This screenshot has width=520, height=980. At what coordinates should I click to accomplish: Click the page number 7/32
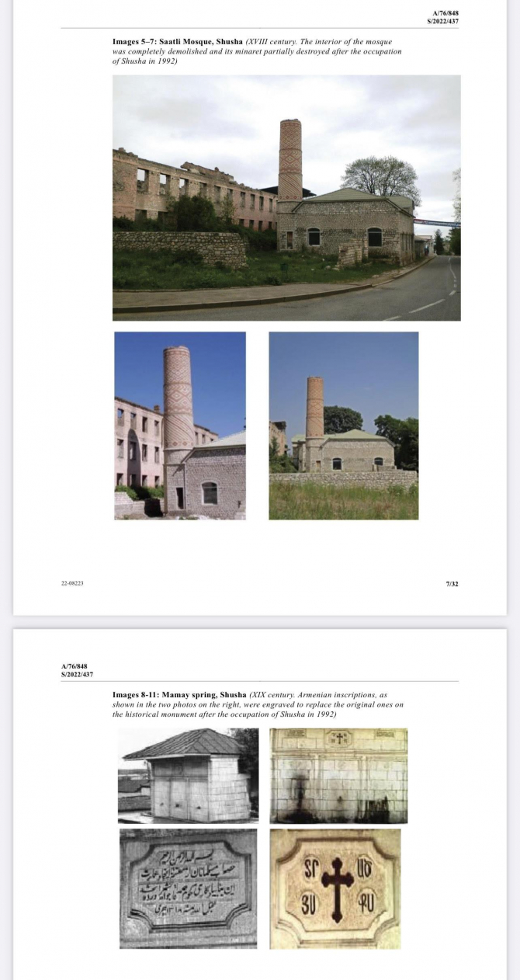pyautogui.click(x=452, y=584)
